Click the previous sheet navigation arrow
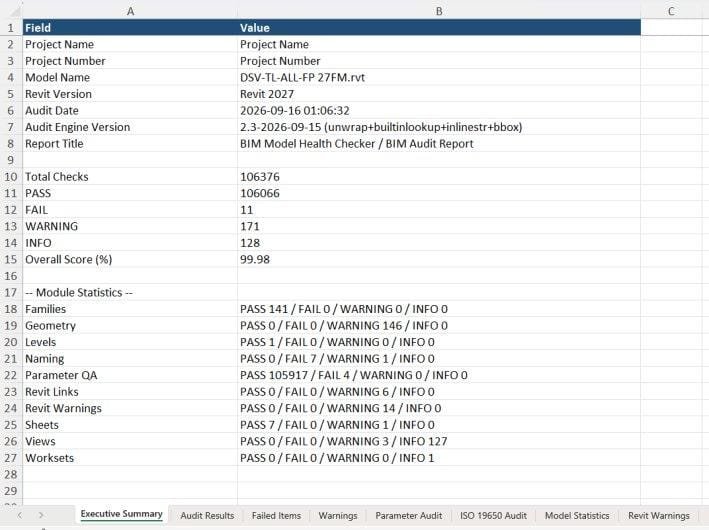Screen dimensions: 709x530 (20, 515)
